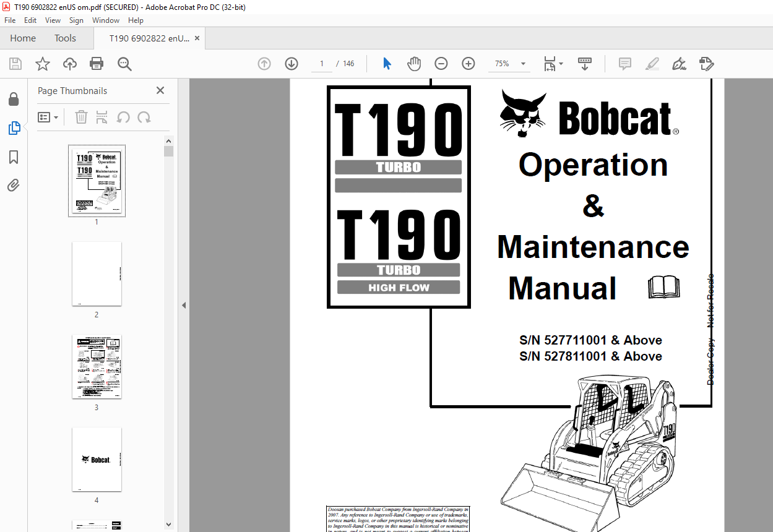This screenshot has height=532, width=773.
Task: Open the Bookmarks sidebar panel
Action: pos(14,157)
